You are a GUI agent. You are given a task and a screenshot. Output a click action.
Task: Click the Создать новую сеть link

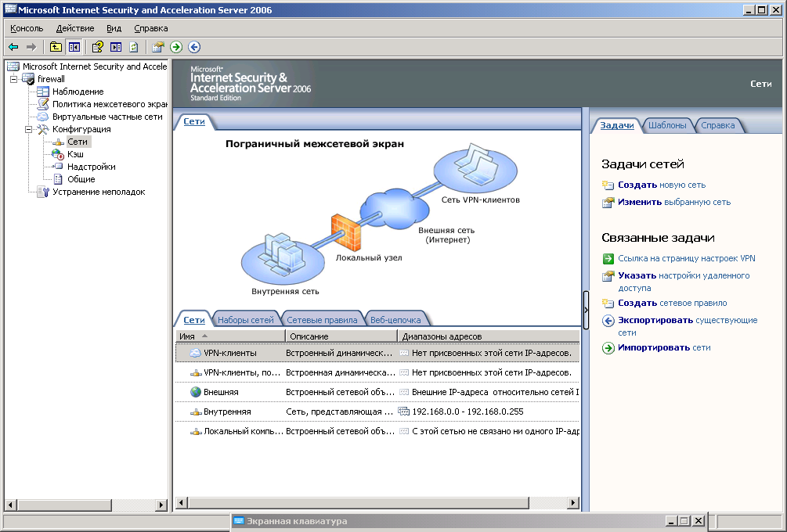click(661, 185)
